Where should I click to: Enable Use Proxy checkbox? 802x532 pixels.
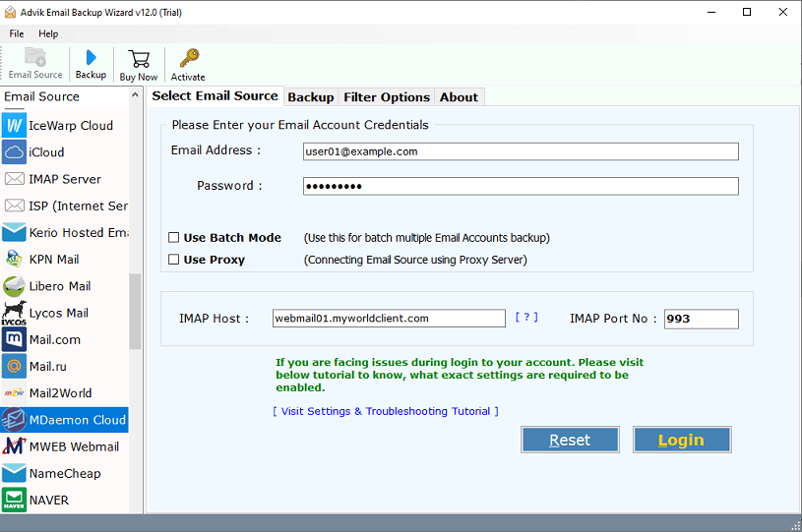pyautogui.click(x=174, y=260)
